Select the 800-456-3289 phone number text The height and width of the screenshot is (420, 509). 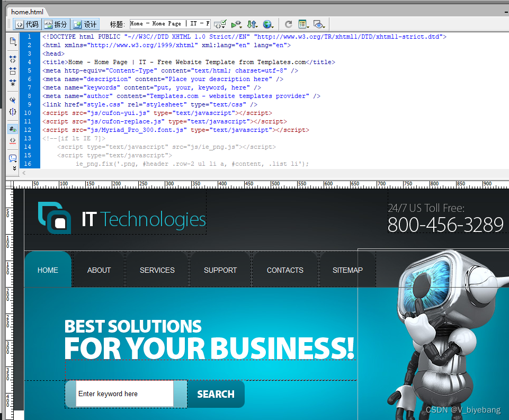445,225
